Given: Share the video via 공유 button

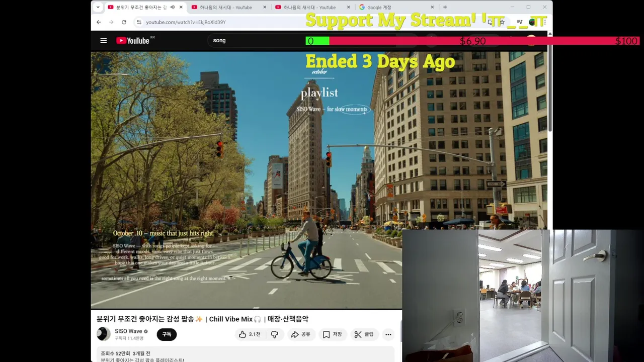Looking at the screenshot, I should [301, 334].
